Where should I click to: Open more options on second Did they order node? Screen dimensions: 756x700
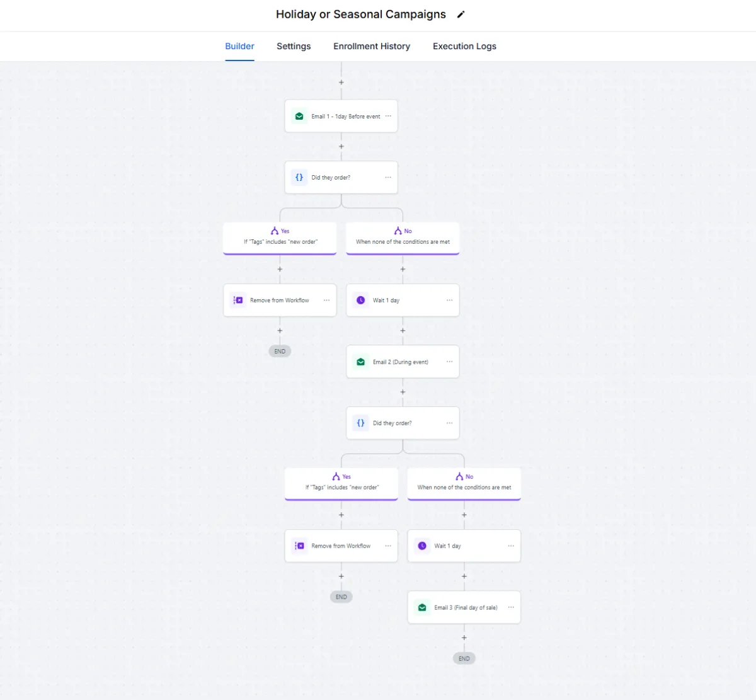tap(449, 423)
